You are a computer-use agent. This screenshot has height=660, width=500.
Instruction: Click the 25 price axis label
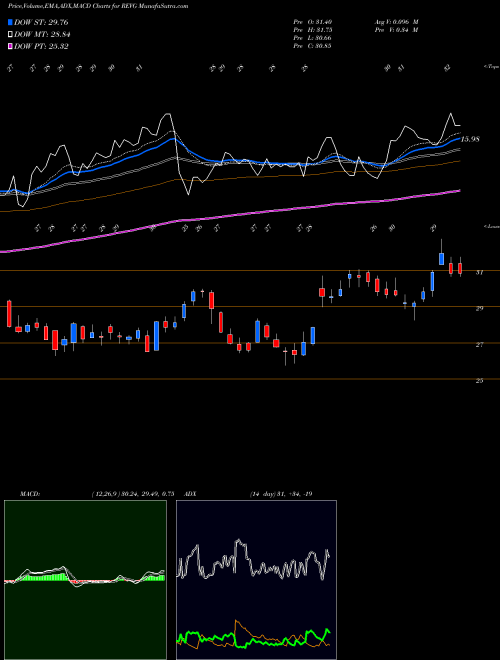[479, 381]
